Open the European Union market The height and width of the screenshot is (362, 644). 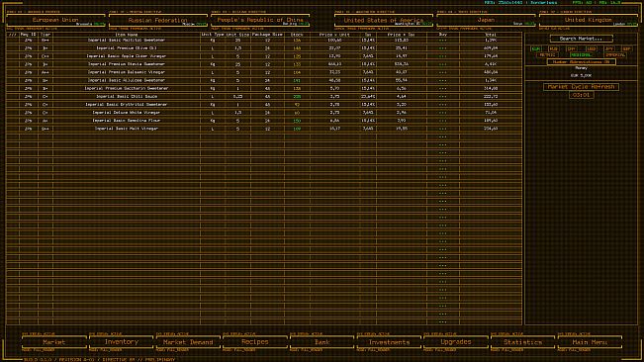coord(55,20)
